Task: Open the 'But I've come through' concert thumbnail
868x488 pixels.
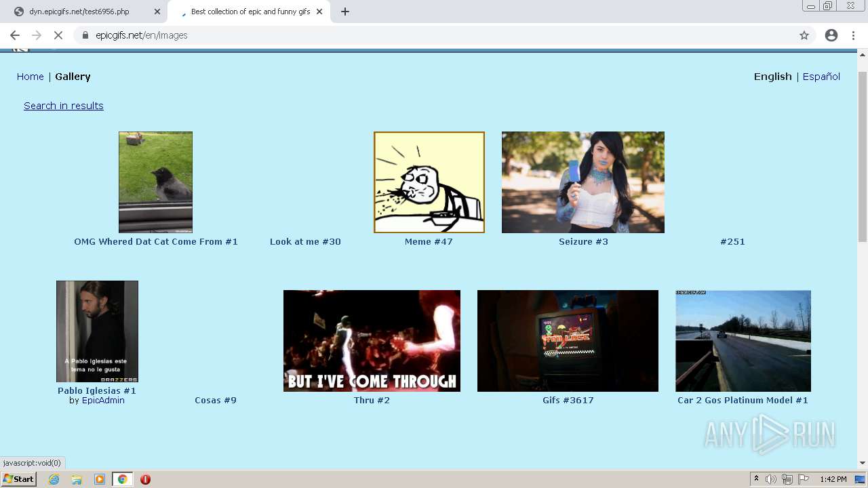Action: click(x=372, y=341)
